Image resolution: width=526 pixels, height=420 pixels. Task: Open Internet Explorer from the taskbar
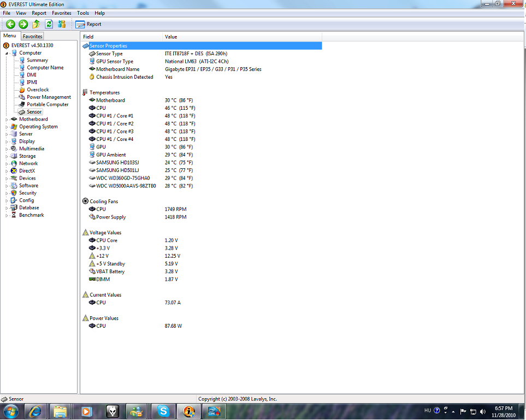[35, 411]
